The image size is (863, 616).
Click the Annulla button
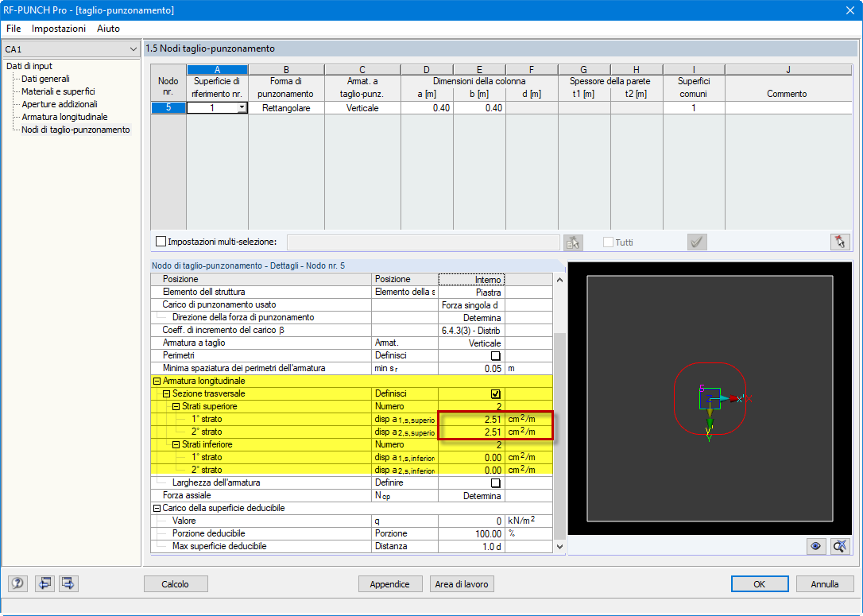click(x=825, y=584)
